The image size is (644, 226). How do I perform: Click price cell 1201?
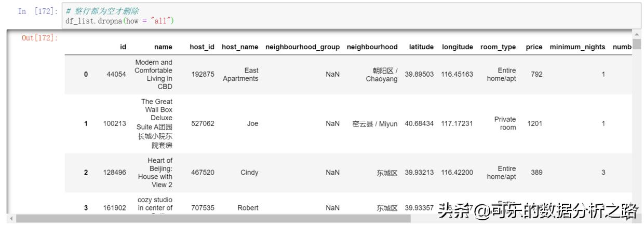tap(535, 123)
